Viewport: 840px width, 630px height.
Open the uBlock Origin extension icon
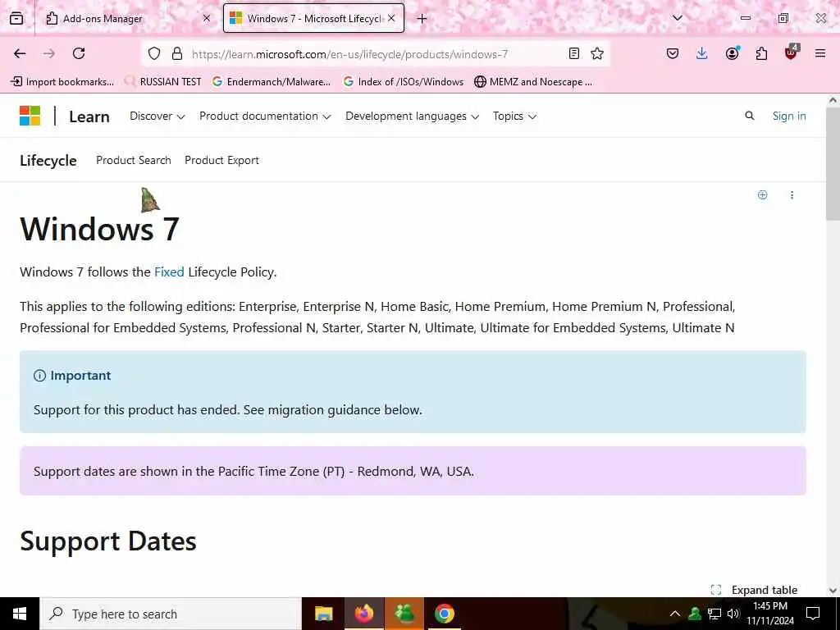tap(792, 52)
